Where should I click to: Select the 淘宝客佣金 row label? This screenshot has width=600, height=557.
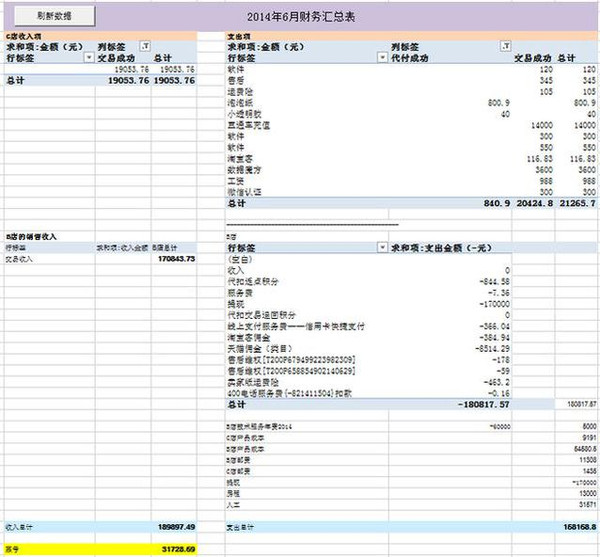[x=248, y=337]
